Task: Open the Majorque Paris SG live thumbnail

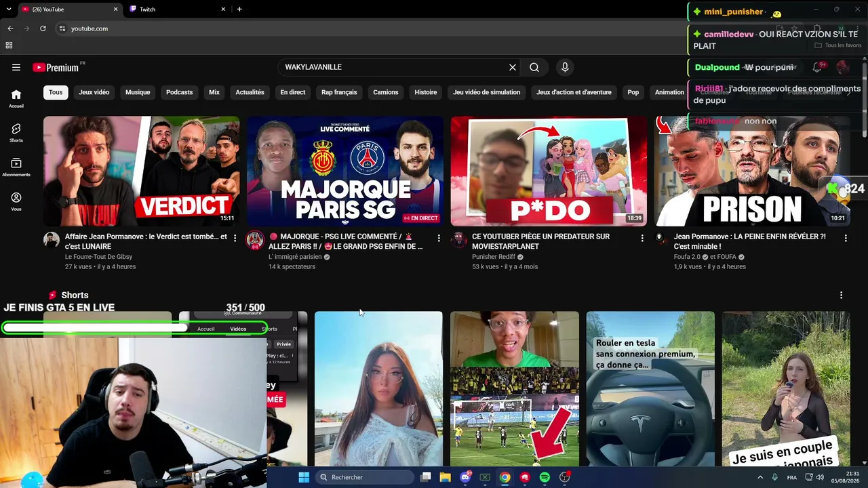Action: 345,171
